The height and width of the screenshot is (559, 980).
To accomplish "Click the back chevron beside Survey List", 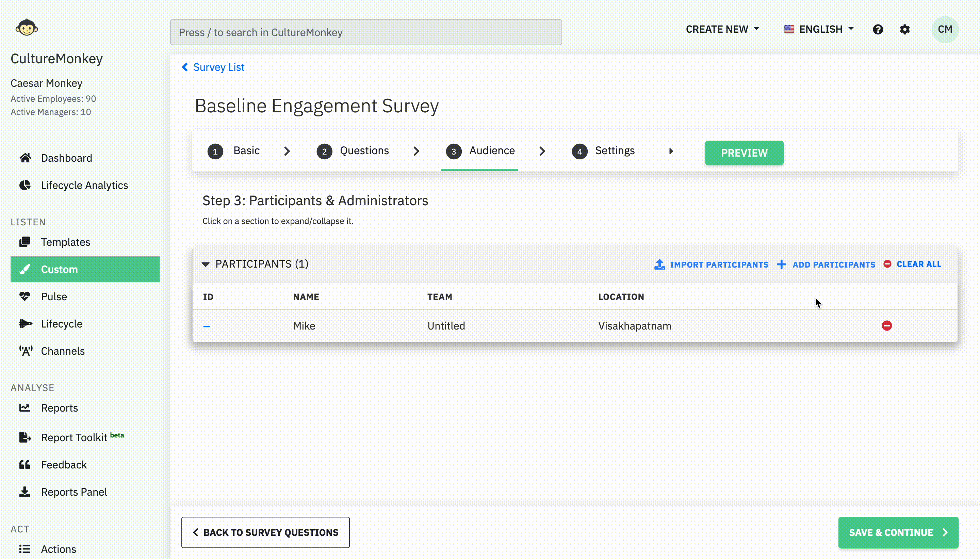I will (185, 67).
